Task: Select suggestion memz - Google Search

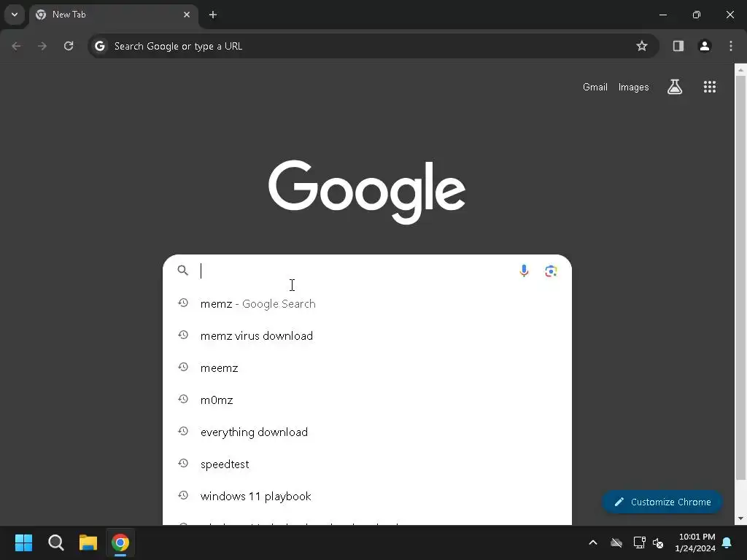Action: tap(368, 304)
